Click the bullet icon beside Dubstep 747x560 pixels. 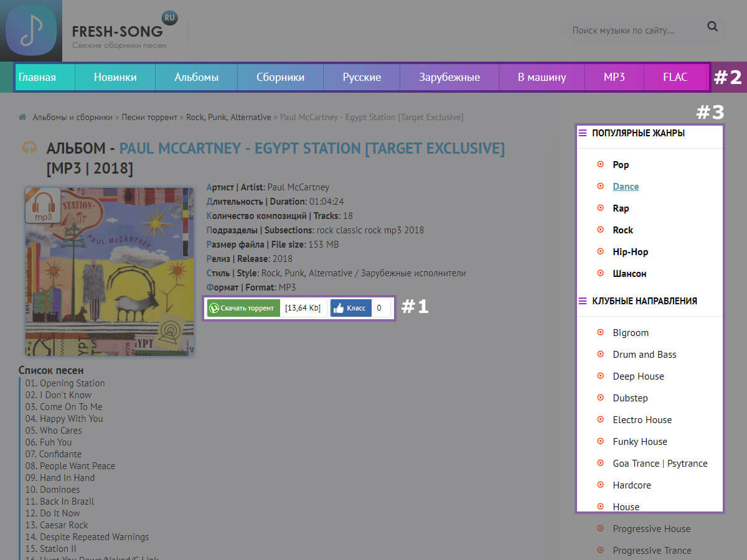600,398
